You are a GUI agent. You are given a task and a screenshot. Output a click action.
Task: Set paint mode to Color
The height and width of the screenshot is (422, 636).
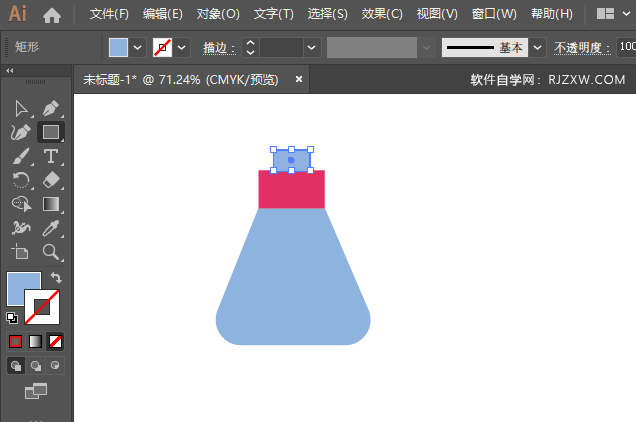(15, 342)
